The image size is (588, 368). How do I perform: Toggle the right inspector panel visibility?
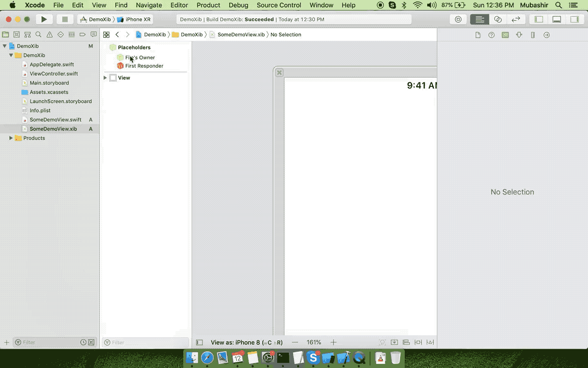pyautogui.click(x=575, y=19)
